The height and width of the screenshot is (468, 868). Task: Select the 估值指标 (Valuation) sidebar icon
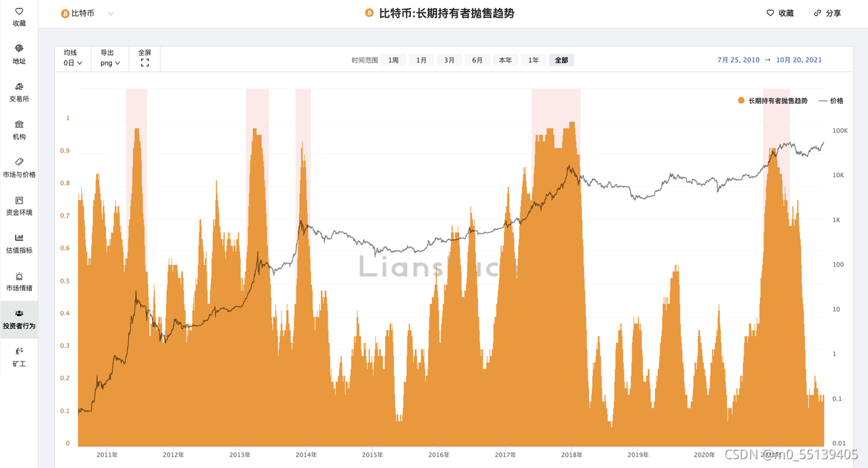[19, 243]
